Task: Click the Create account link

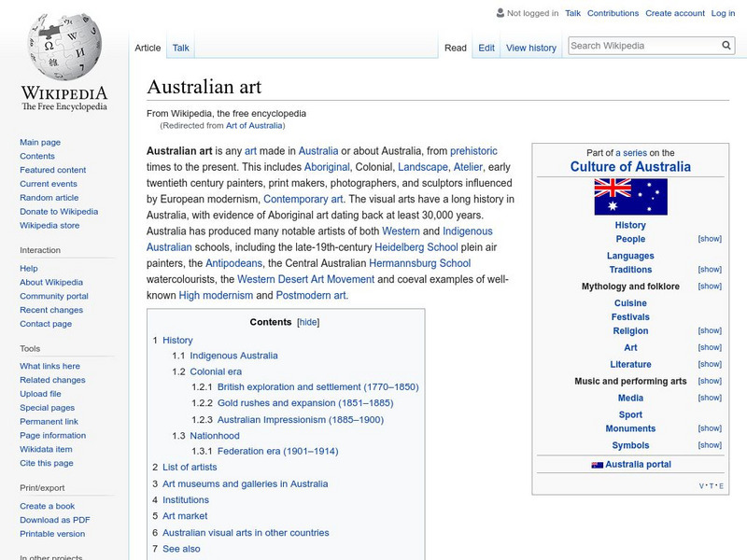Action: (x=675, y=13)
